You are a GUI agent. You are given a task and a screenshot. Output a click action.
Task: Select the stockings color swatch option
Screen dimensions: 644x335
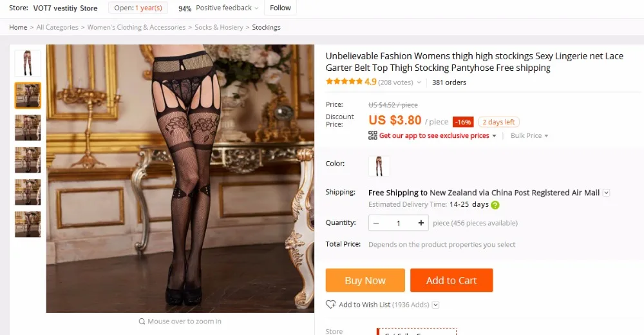tap(379, 166)
